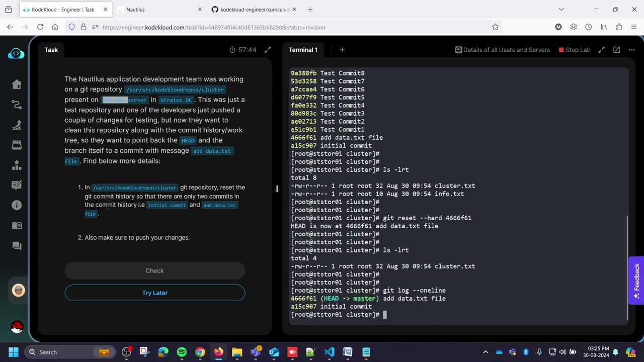The height and width of the screenshot is (362, 644).
Task: Open the learning path route sidebar icon
Action: [x=17, y=105]
